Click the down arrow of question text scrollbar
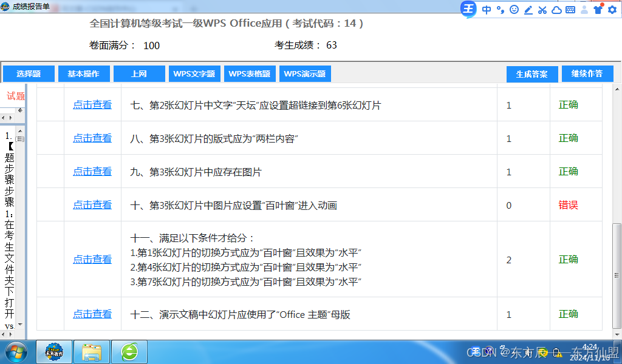The image size is (622, 364). click(20, 325)
